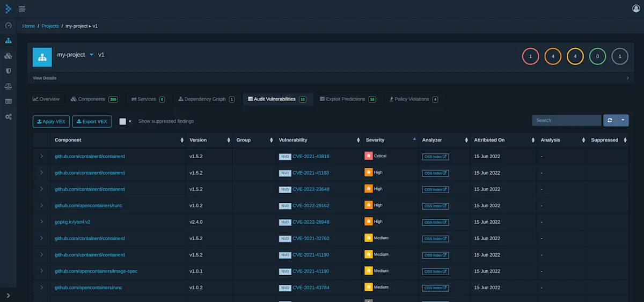This screenshot has width=644, height=302.
Task: Click High severity icon for CVE-2022-28948
Action: click(369, 222)
